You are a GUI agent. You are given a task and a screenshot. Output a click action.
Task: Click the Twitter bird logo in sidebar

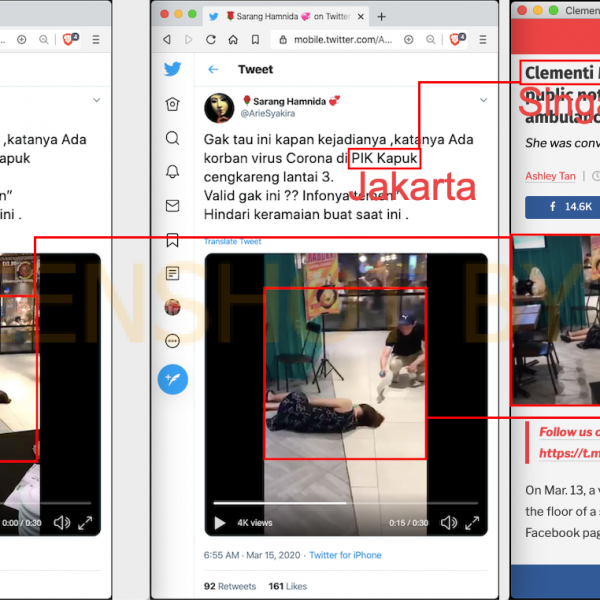coord(173,69)
